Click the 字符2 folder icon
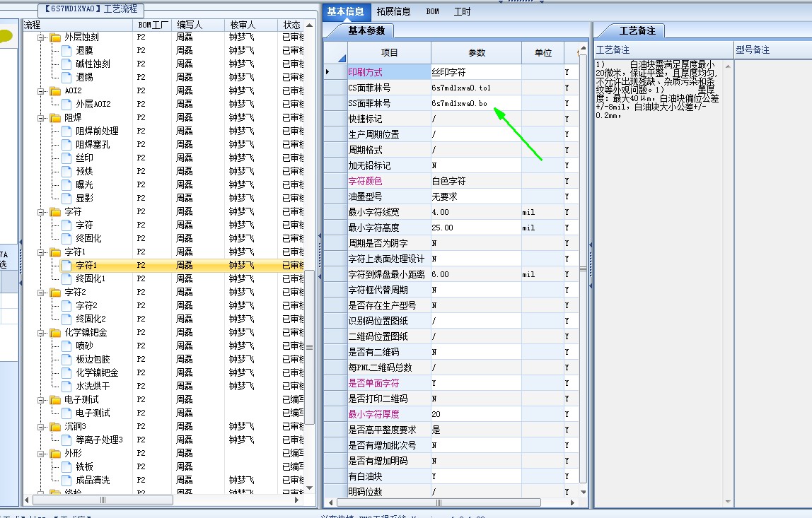The image size is (812, 518). [55, 293]
